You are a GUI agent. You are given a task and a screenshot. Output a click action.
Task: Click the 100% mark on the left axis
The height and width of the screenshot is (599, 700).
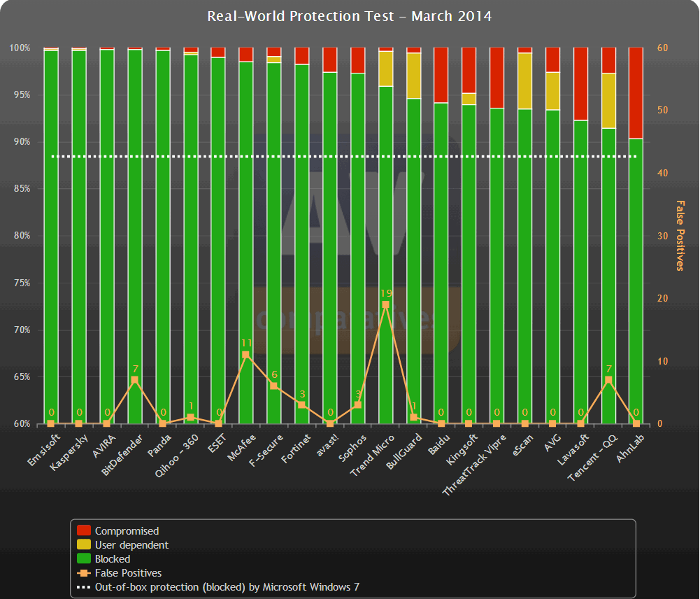click(x=21, y=48)
